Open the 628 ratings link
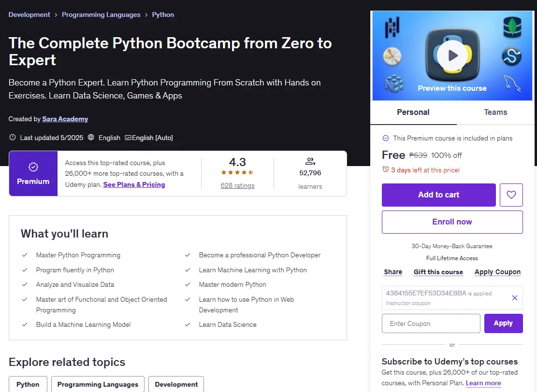This screenshot has height=392, width=537. click(x=237, y=186)
